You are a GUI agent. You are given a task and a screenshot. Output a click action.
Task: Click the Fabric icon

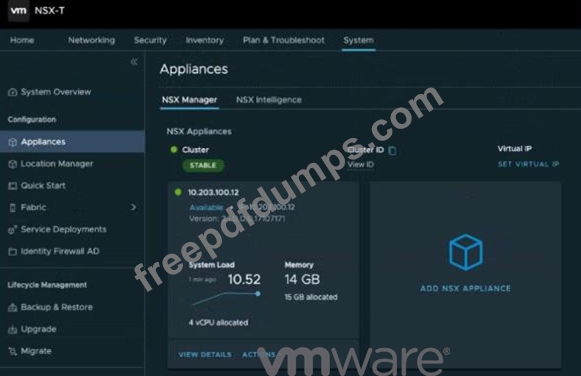tap(13, 208)
